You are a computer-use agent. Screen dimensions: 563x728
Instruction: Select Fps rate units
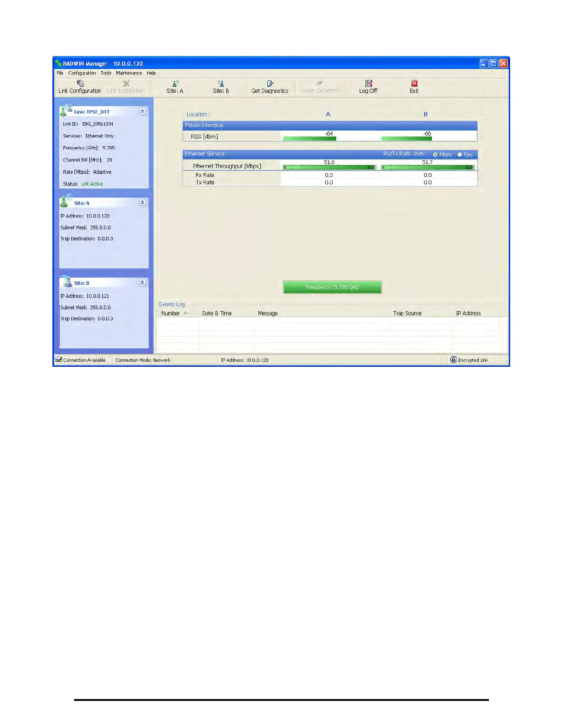(x=460, y=154)
